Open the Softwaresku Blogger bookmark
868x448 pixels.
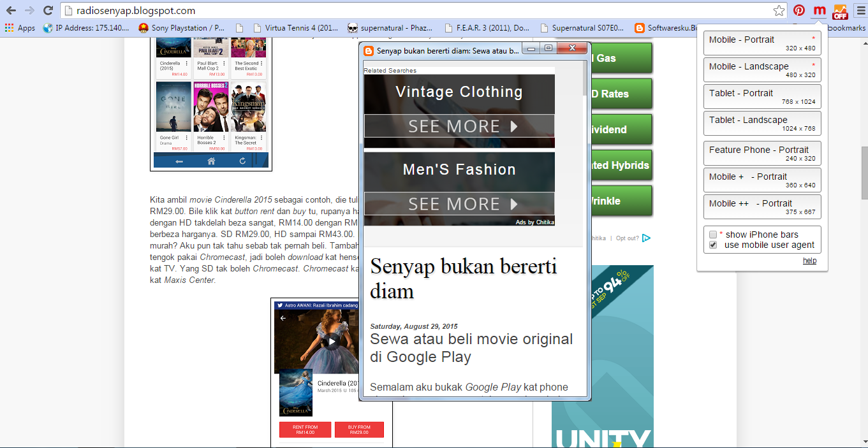pyautogui.click(x=665, y=28)
